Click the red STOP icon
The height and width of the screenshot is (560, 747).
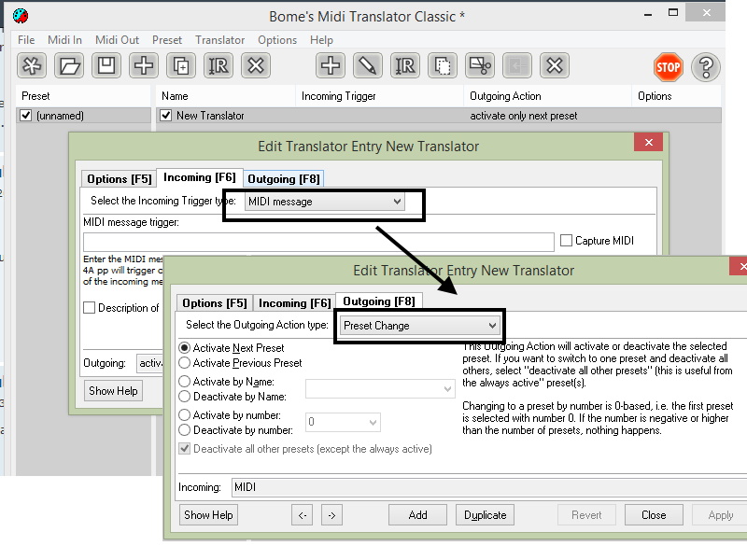(x=668, y=67)
